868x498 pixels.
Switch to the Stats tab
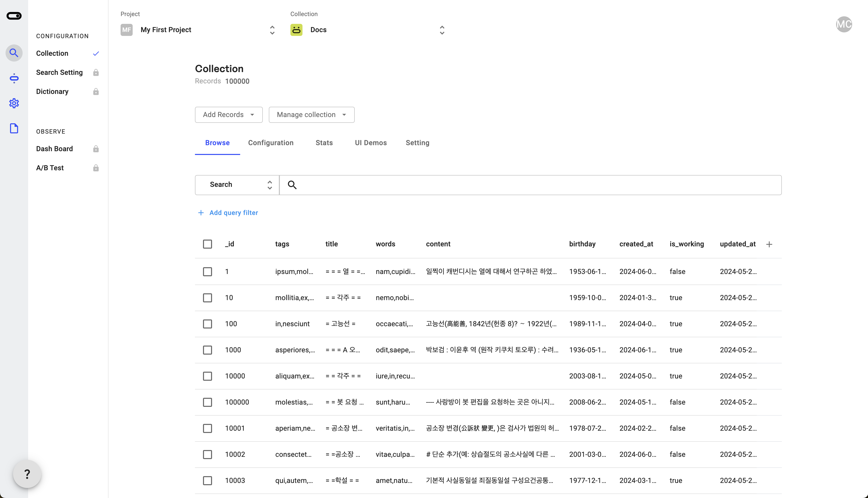pos(324,142)
